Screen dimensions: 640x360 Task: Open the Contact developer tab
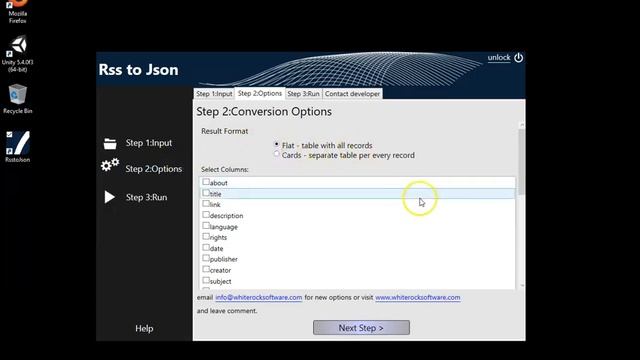point(352,94)
